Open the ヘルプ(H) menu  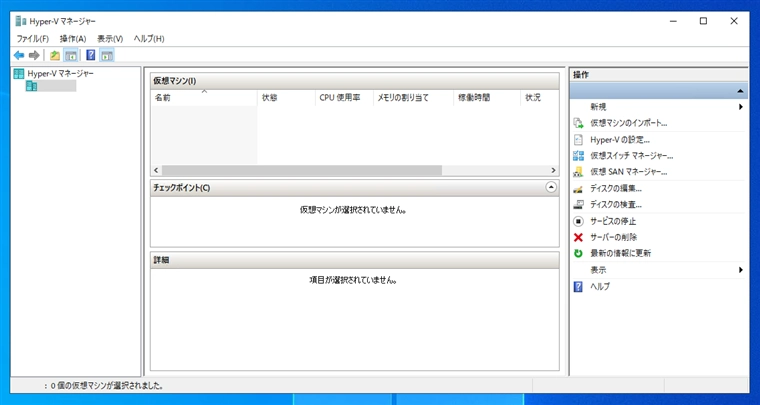coord(149,39)
